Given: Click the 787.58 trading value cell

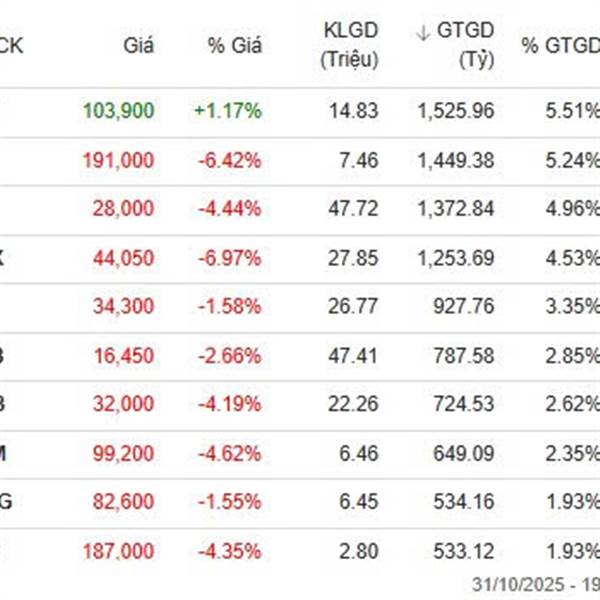Looking at the screenshot, I should tap(468, 356).
